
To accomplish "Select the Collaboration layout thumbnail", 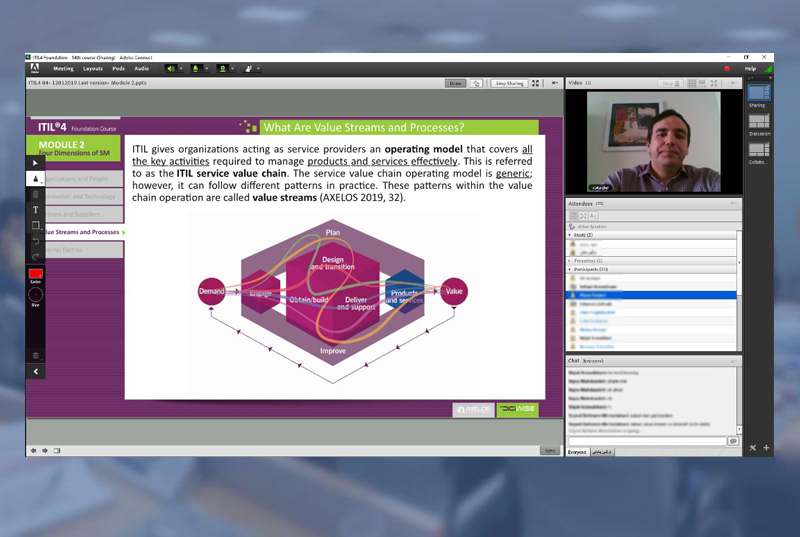I will click(x=759, y=149).
